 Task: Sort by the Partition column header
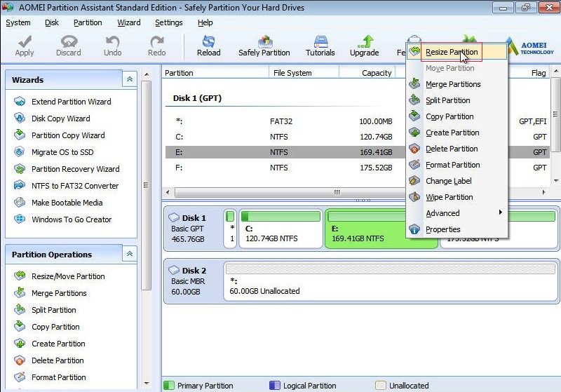click(215, 73)
